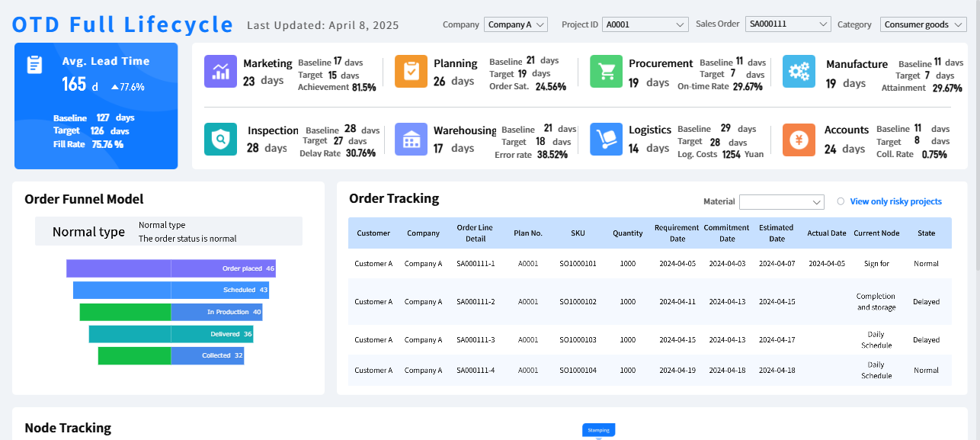
Task: Enable View only risky projects radio button
Action: point(841,201)
